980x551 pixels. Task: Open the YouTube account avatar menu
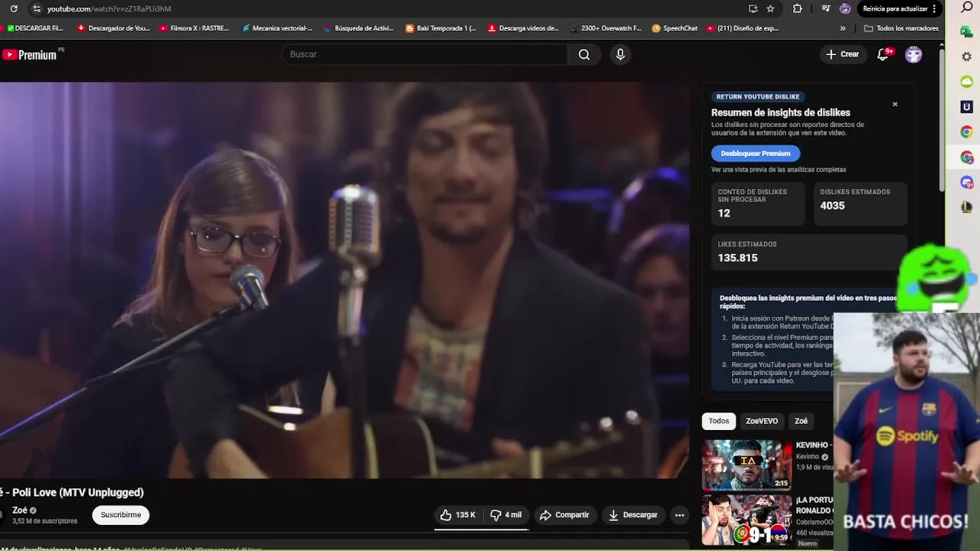(x=913, y=54)
